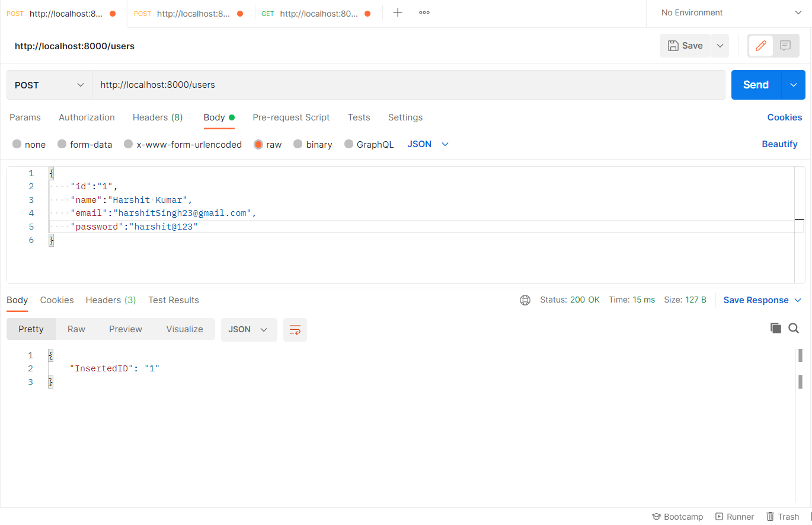Toggle line wrapping in the response viewer
The image size is (812, 525).
295,329
